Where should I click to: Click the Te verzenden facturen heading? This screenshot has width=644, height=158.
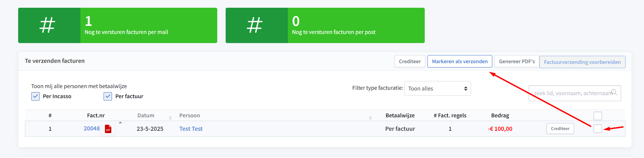coord(55,61)
